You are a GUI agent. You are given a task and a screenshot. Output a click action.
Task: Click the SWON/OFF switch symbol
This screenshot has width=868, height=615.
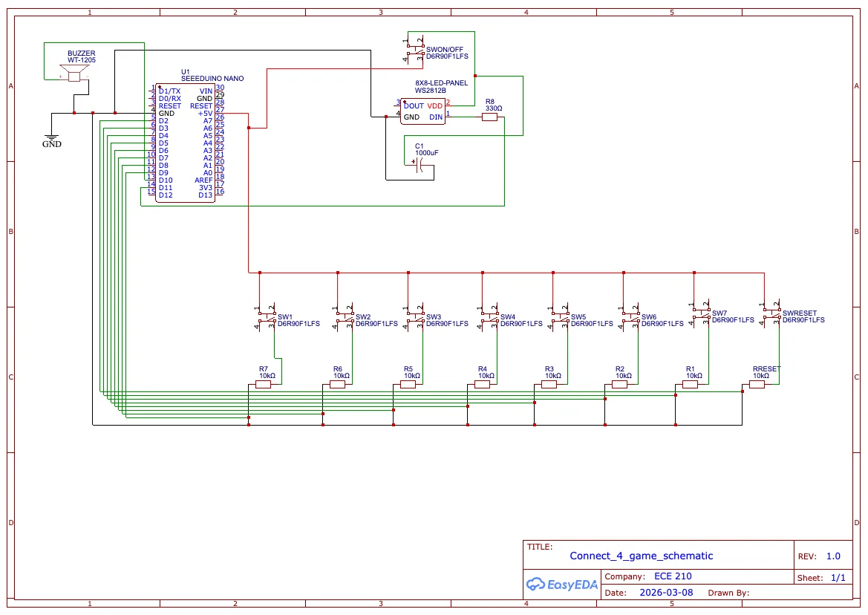coord(414,50)
